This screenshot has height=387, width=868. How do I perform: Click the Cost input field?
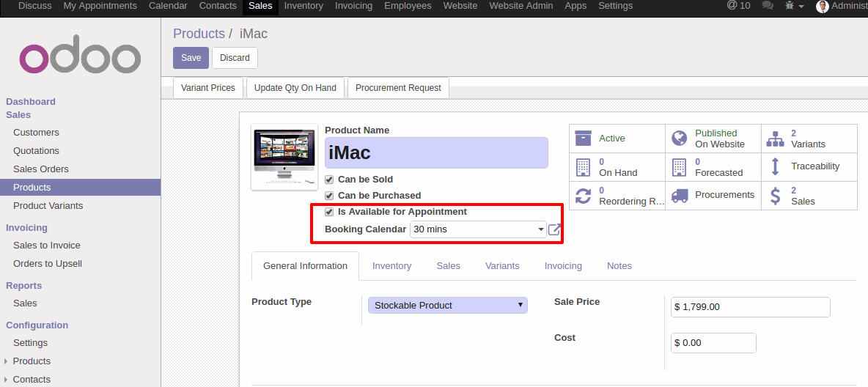pyautogui.click(x=713, y=343)
